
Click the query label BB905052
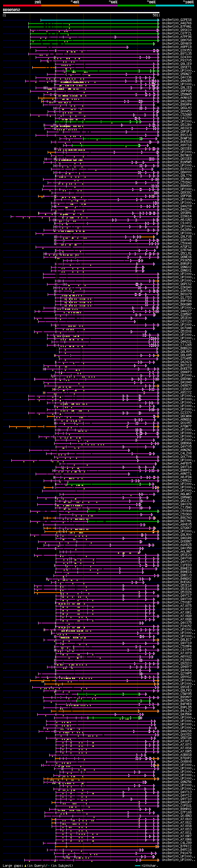click(x=11, y=10)
